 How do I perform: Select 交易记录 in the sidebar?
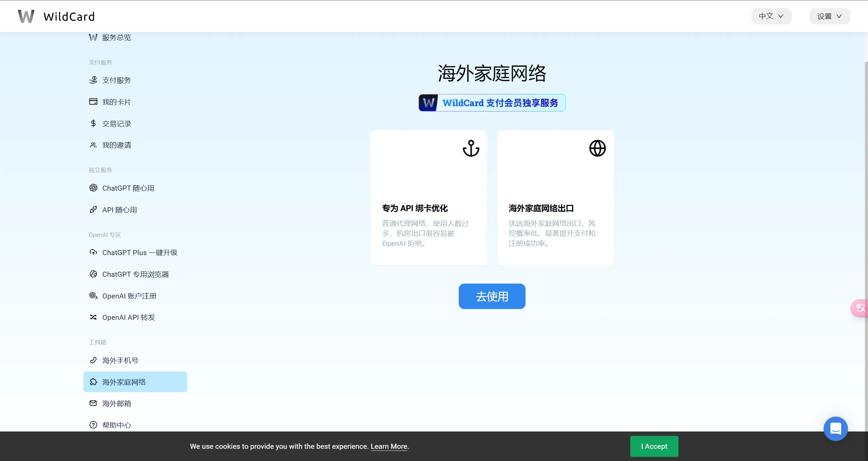pos(117,123)
